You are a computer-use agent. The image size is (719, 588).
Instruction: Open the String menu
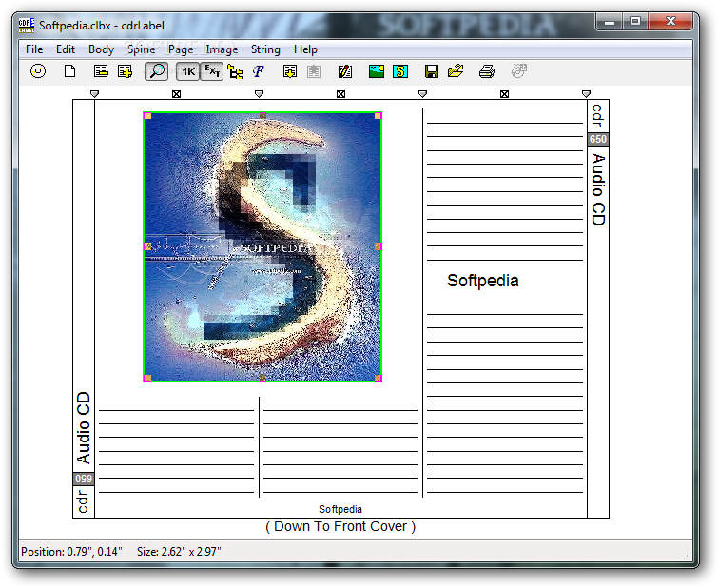click(x=265, y=49)
